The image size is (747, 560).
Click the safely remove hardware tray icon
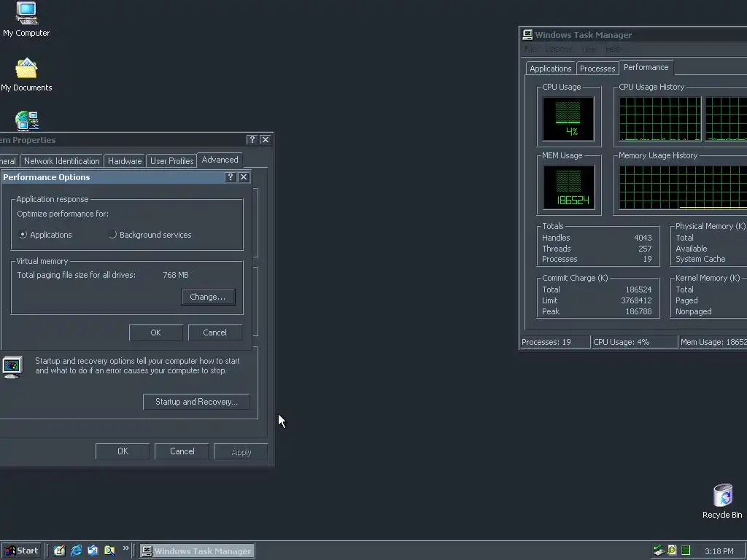659,551
